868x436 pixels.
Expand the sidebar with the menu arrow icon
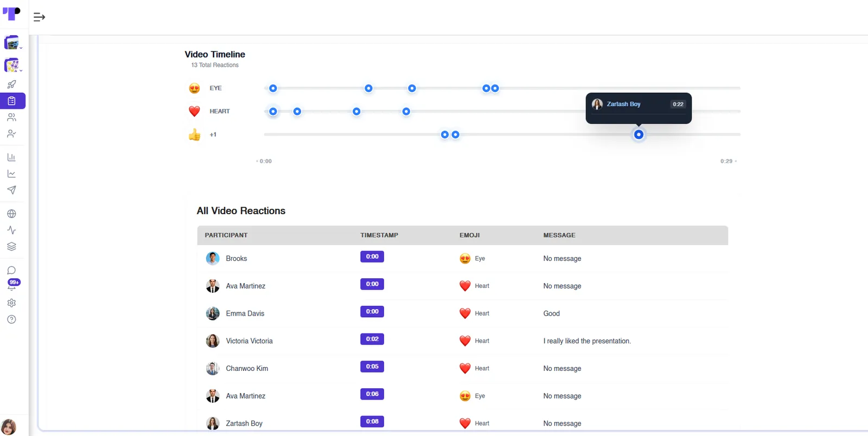pyautogui.click(x=39, y=17)
